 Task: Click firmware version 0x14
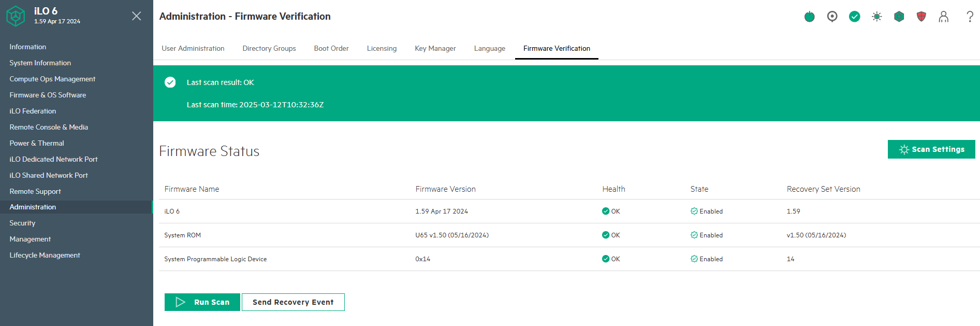[422, 259]
